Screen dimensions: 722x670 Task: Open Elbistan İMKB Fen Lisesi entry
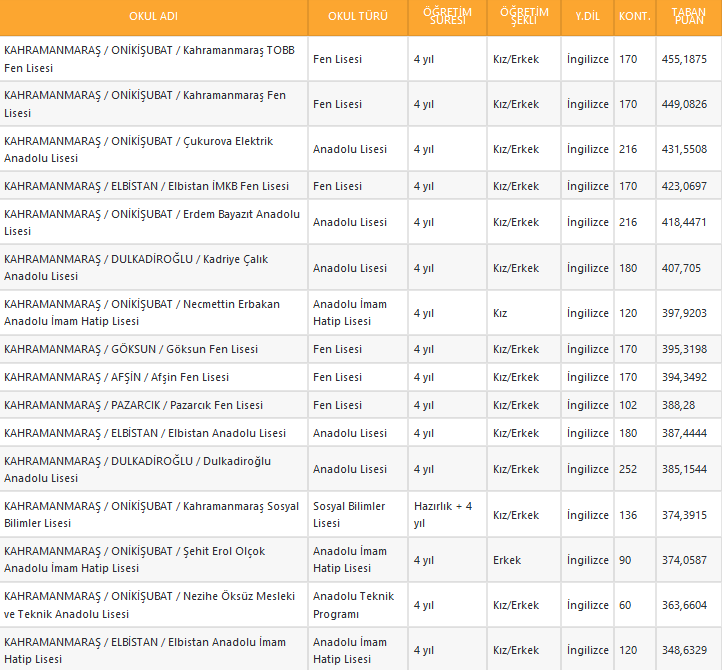pos(147,186)
